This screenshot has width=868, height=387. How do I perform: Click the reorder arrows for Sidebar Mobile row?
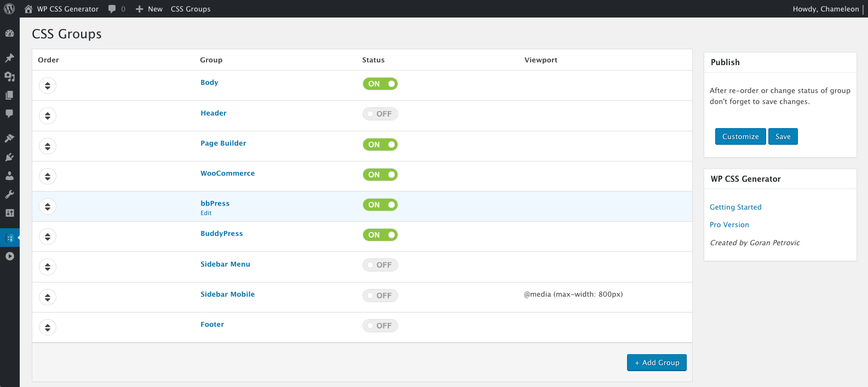[48, 297]
